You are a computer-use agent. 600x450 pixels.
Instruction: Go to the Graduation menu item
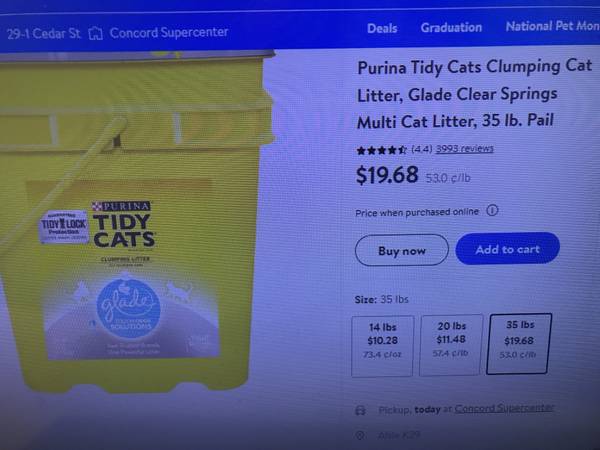click(451, 28)
